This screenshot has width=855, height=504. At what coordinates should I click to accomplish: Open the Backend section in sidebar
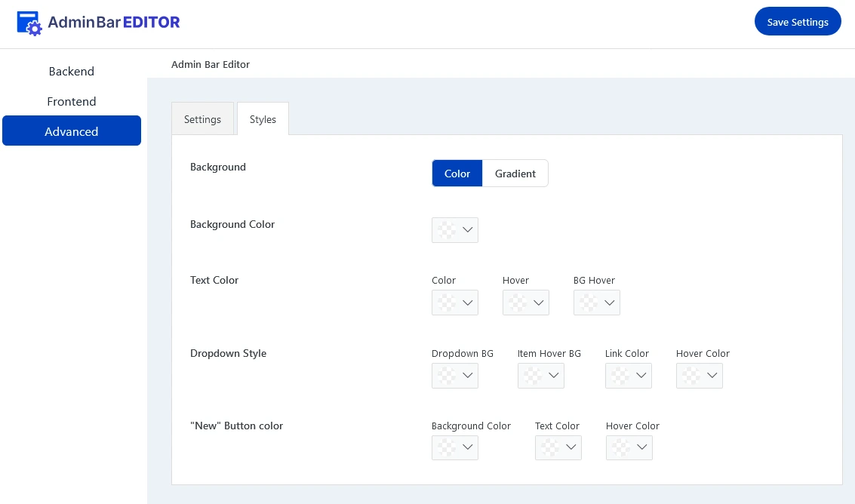[x=72, y=72]
